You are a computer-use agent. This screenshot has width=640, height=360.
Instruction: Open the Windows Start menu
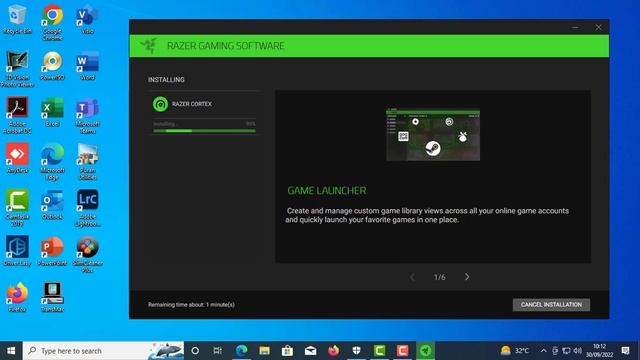pos(11,351)
